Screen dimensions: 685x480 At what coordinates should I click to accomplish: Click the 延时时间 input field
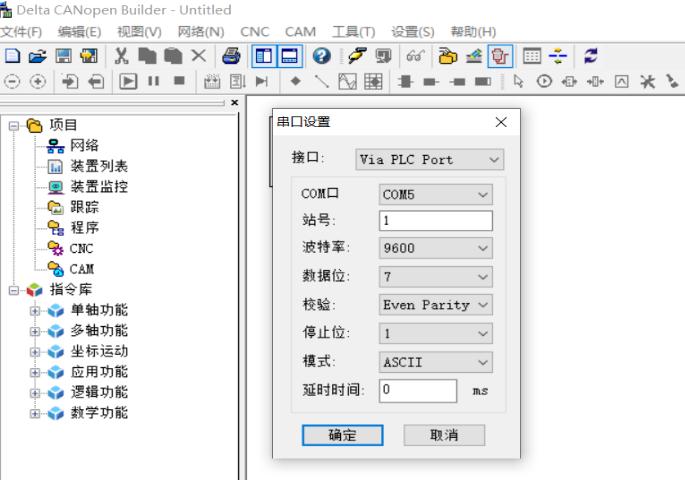point(418,390)
